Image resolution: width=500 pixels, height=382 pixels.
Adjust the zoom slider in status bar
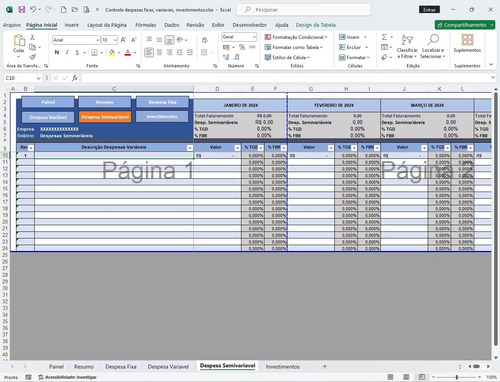tap(457, 377)
